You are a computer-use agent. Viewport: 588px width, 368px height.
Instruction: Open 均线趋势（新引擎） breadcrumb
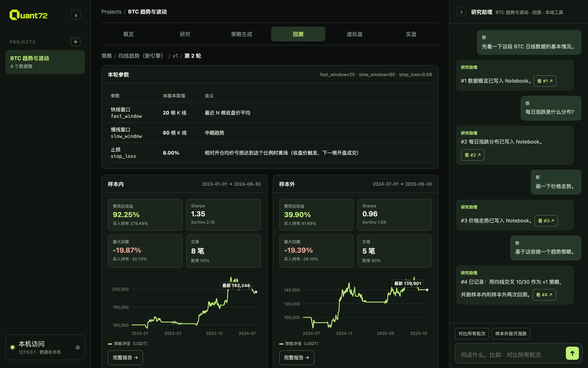click(142, 56)
